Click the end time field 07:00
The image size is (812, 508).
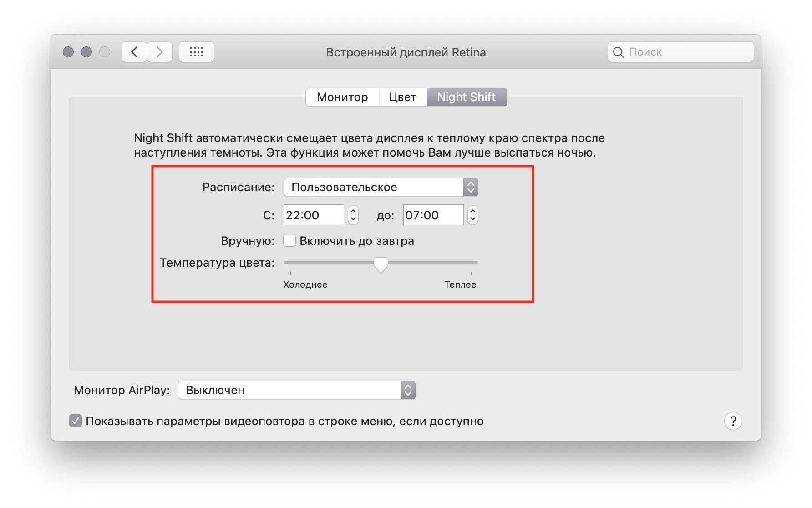[433, 215]
